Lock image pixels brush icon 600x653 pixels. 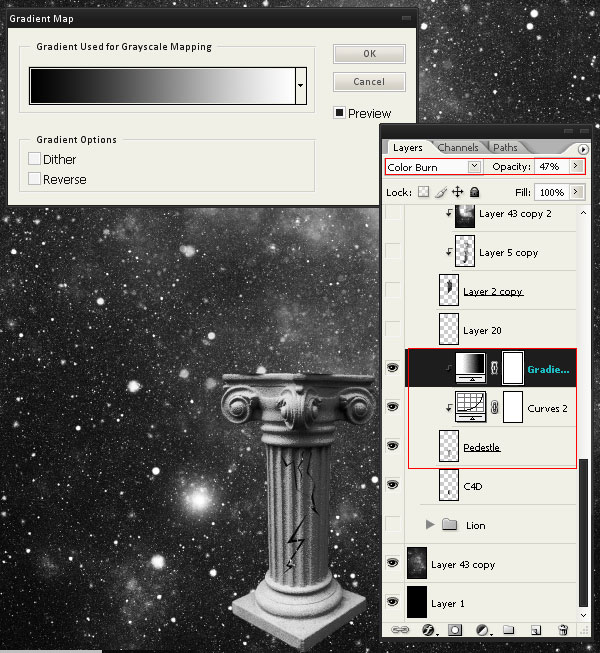pyautogui.click(x=441, y=192)
